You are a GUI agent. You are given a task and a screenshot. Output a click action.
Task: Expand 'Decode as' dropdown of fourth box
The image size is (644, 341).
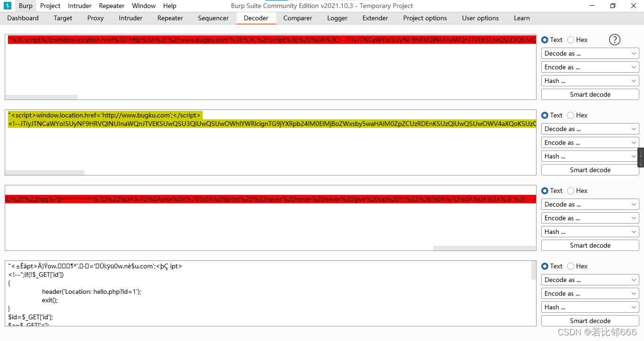coord(590,280)
